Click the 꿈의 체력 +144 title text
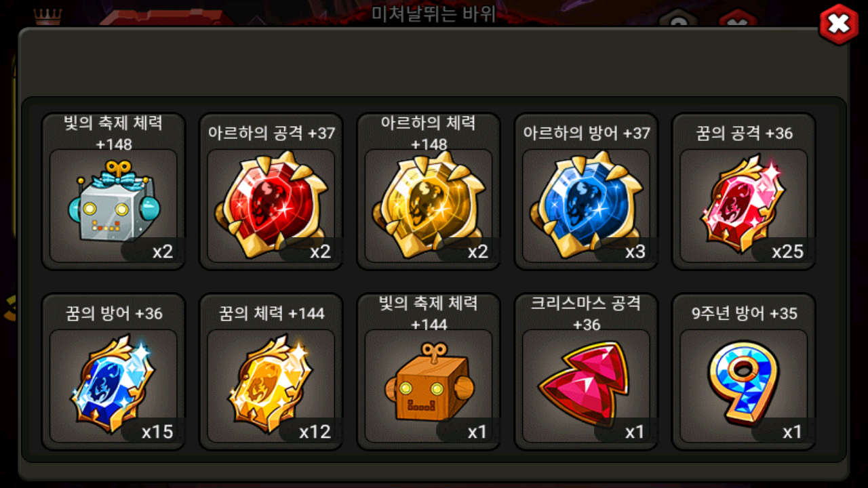 pos(271,313)
